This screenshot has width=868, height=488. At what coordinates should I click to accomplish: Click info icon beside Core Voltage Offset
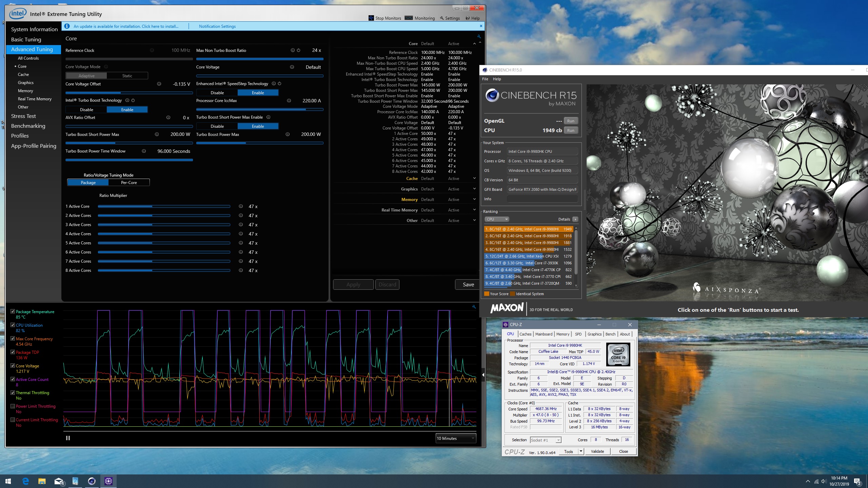pyautogui.click(x=159, y=84)
